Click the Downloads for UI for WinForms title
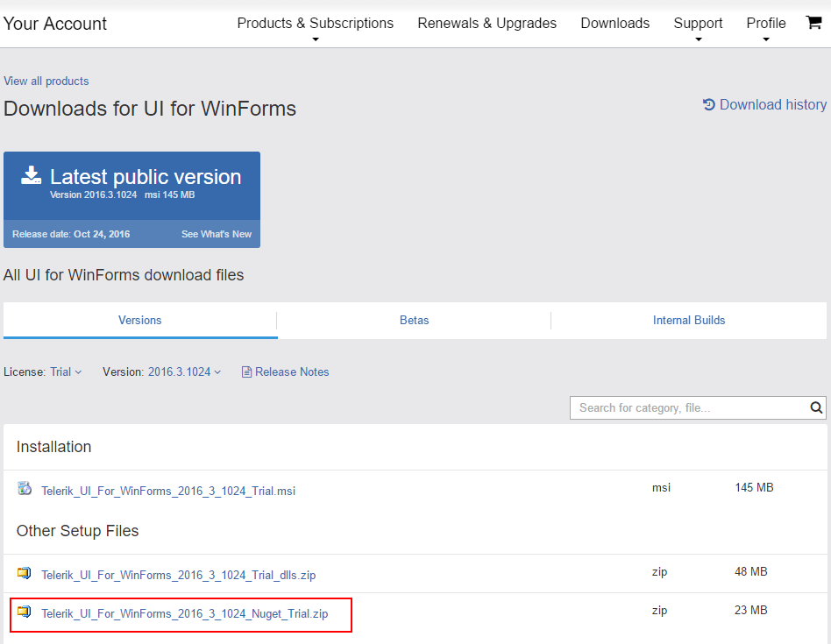Screen dimensions: 831x644 (149, 109)
